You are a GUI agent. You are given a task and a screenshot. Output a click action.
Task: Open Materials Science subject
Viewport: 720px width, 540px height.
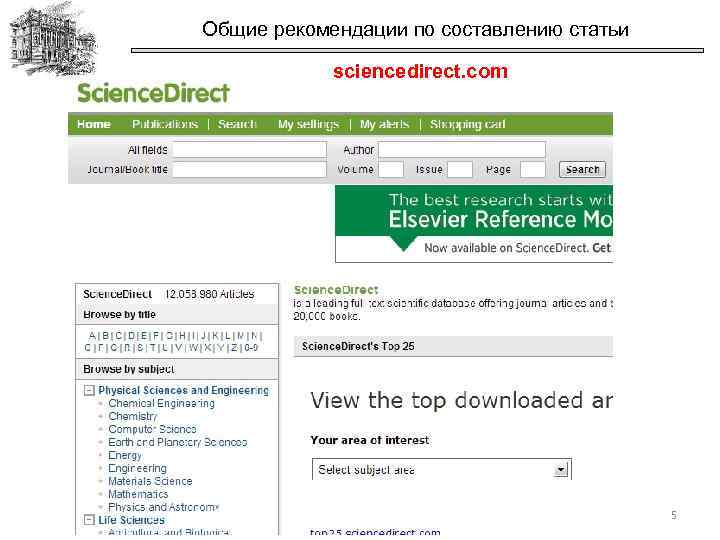click(150, 481)
